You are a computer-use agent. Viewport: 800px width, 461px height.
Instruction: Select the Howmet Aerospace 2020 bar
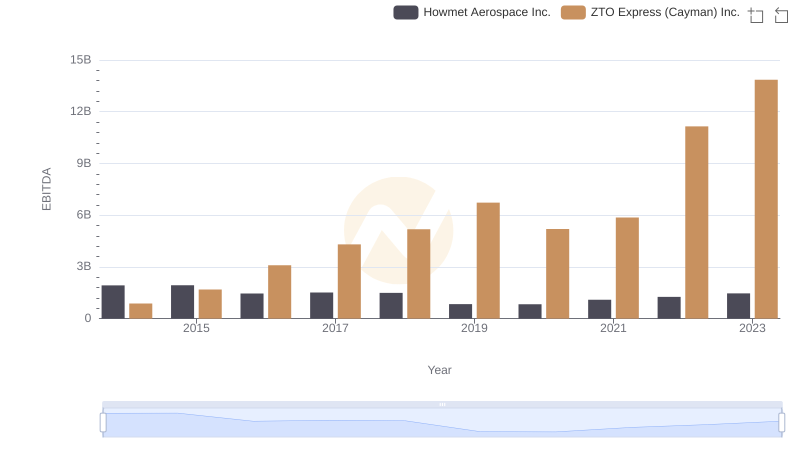(530, 311)
